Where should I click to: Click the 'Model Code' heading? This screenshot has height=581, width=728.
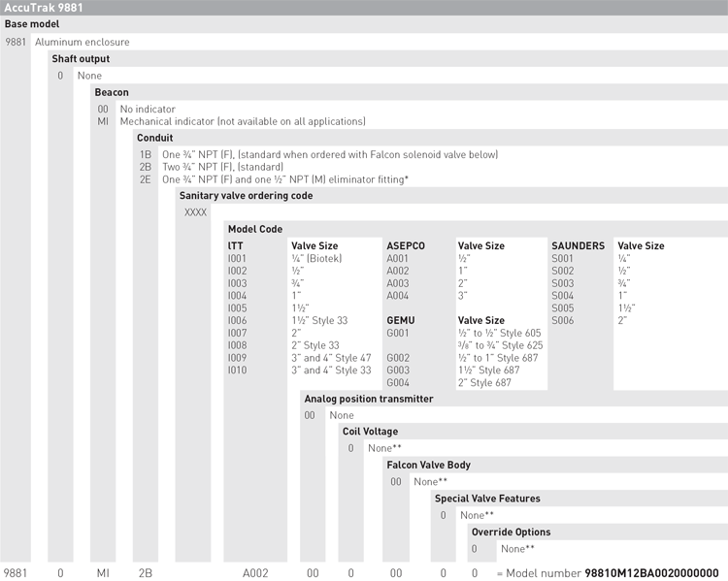pyautogui.click(x=255, y=229)
